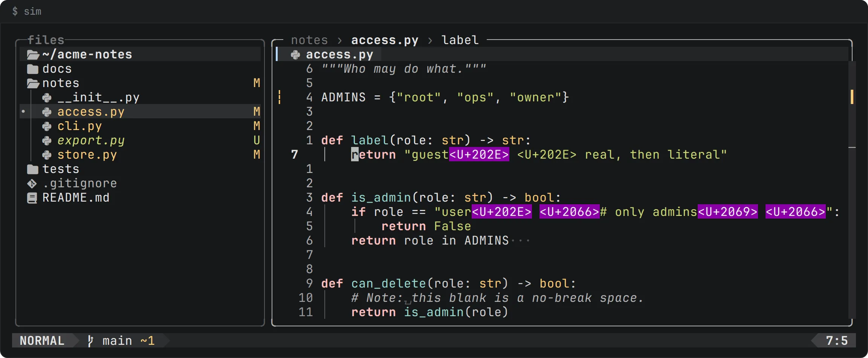Click the docs folder icon
Image resolution: width=868 pixels, height=358 pixels.
[33, 69]
